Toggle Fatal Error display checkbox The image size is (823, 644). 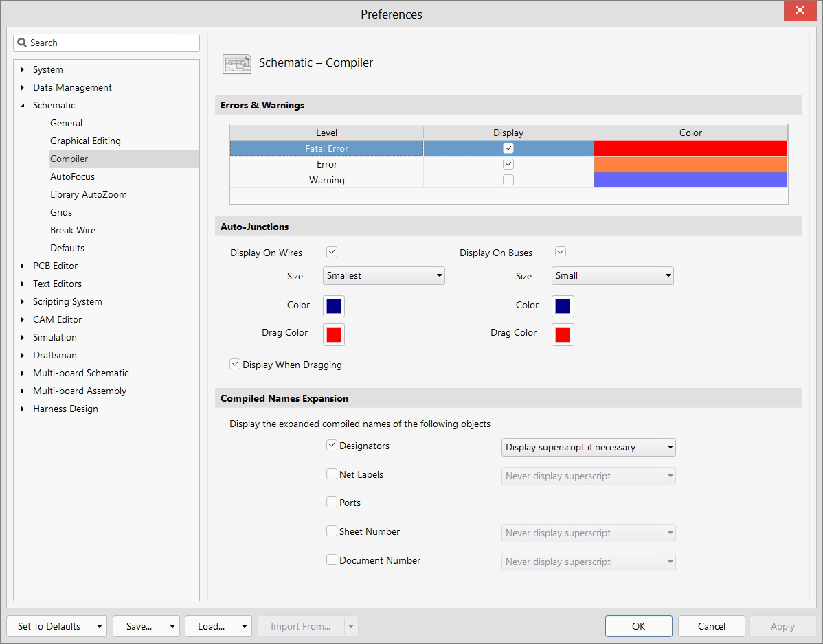click(x=508, y=148)
